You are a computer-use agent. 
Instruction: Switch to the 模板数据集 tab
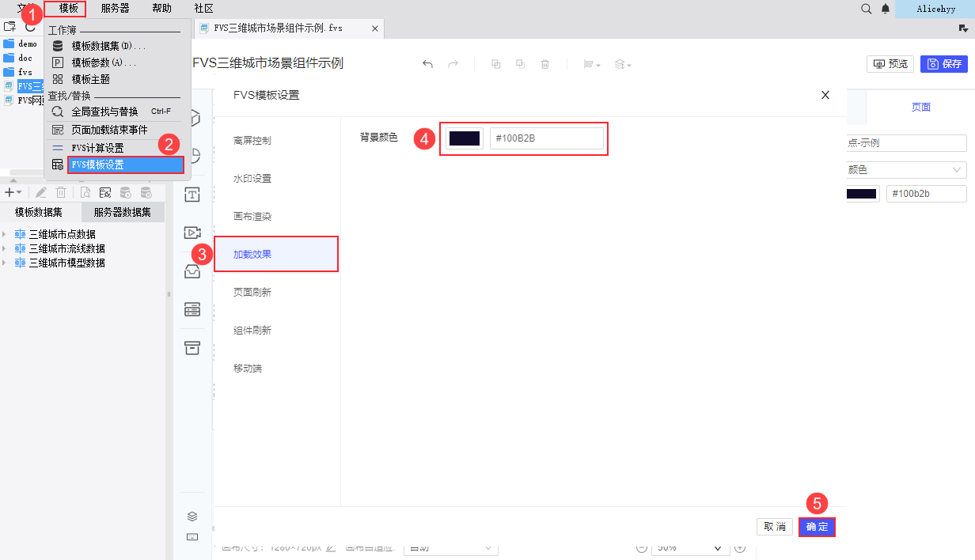pyautogui.click(x=39, y=212)
